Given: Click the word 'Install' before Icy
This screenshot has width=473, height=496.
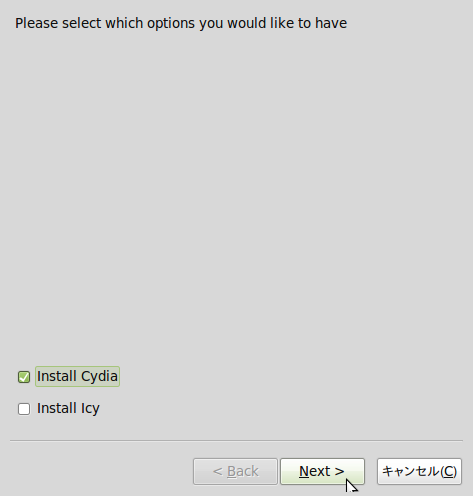Looking at the screenshot, I should [x=57, y=408].
